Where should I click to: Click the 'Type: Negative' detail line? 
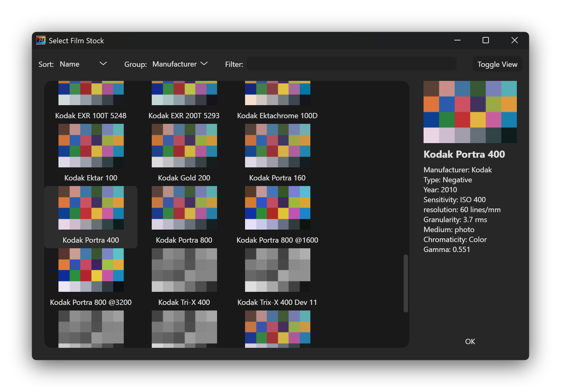coord(448,180)
